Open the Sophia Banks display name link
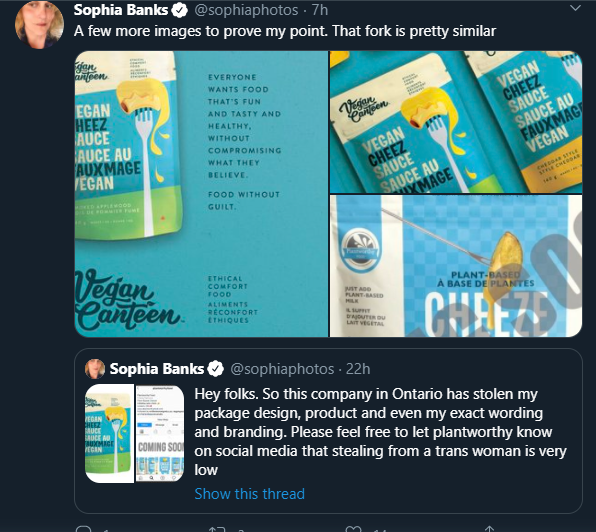 [121, 10]
